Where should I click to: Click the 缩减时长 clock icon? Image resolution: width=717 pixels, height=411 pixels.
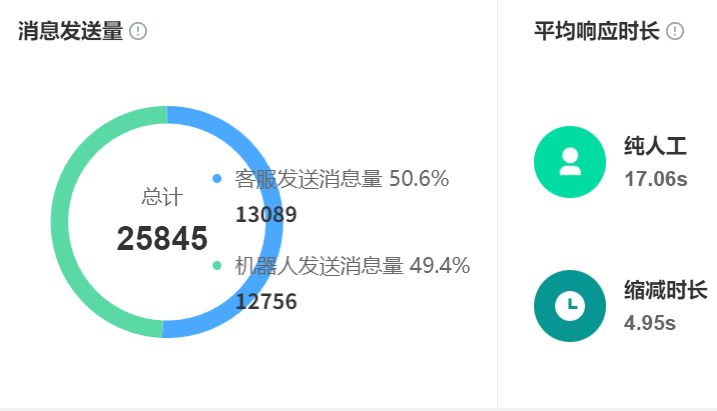[x=570, y=306]
